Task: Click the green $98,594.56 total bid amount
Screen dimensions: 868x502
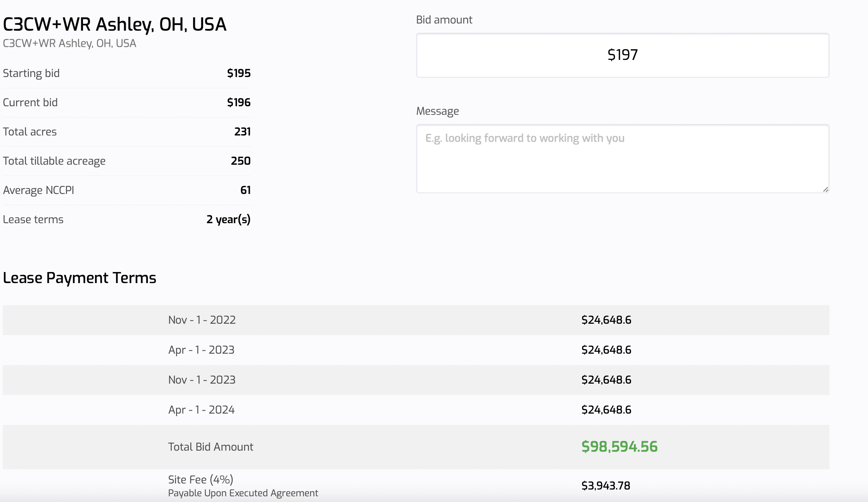Action: point(619,447)
